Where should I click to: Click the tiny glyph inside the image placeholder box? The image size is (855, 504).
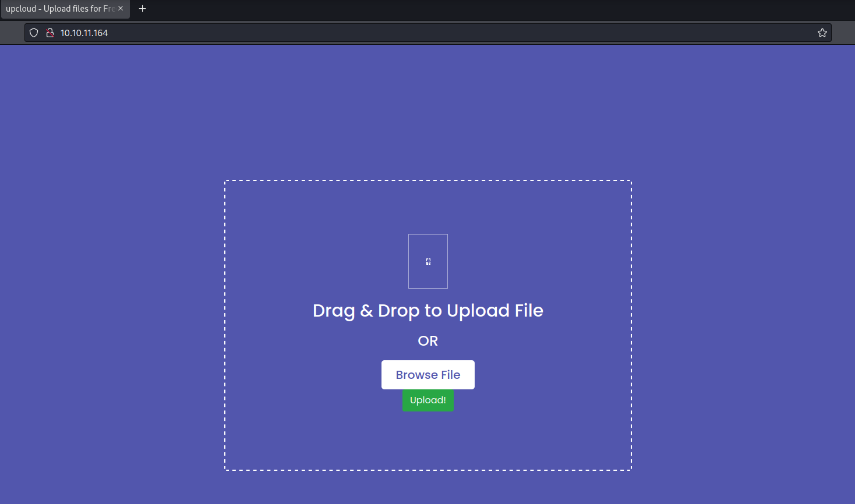coord(428,262)
